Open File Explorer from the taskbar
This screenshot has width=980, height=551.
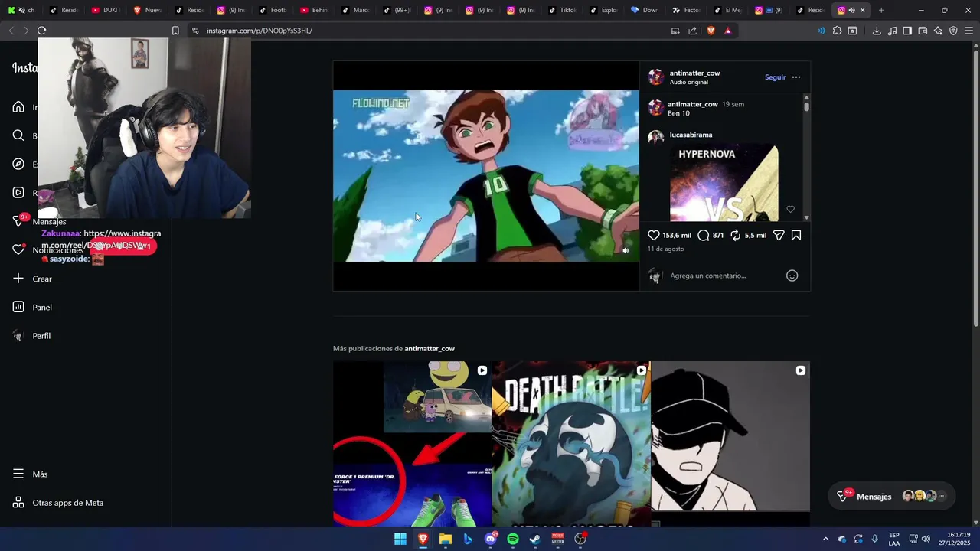(445, 539)
